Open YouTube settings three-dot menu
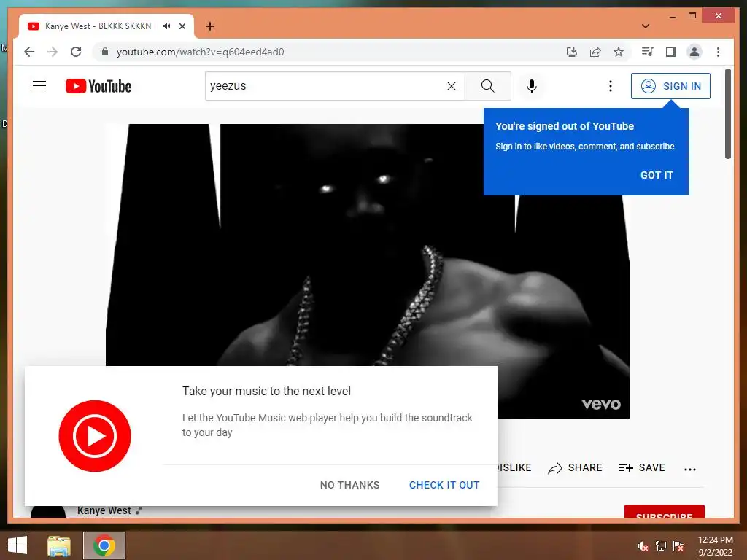This screenshot has width=747, height=560. tap(611, 86)
